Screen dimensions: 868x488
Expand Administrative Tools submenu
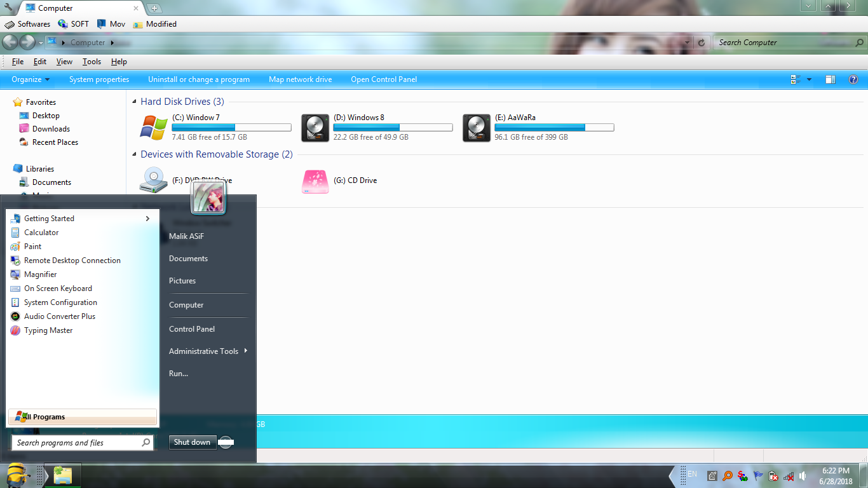[245, 351]
